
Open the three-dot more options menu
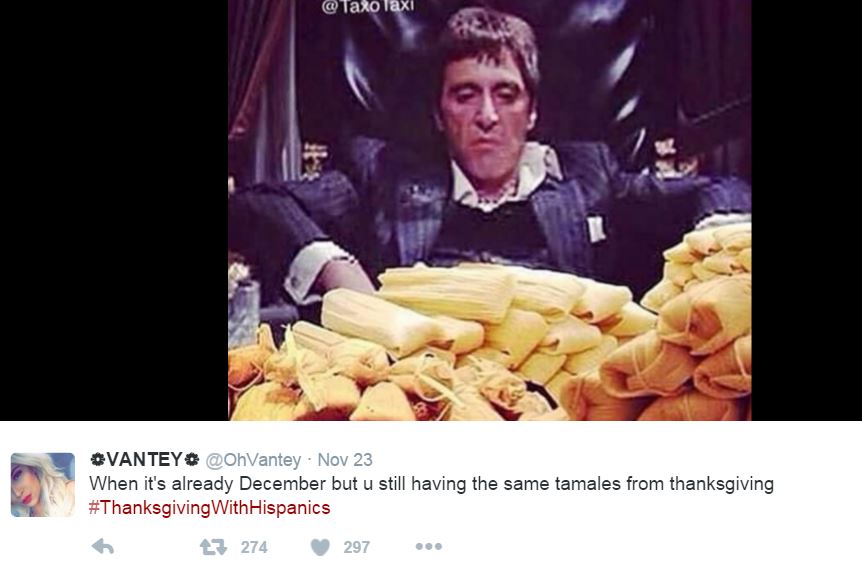429,546
